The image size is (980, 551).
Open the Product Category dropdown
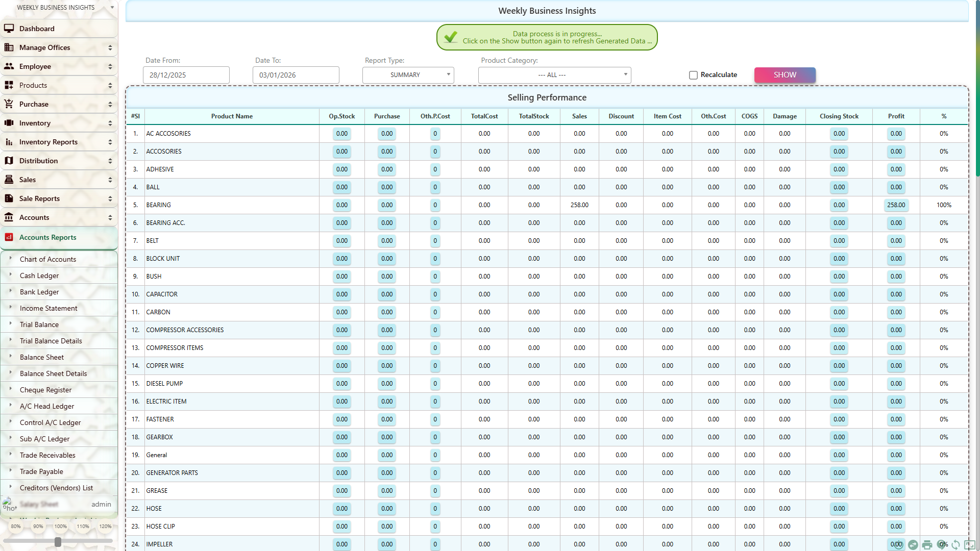(554, 75)
